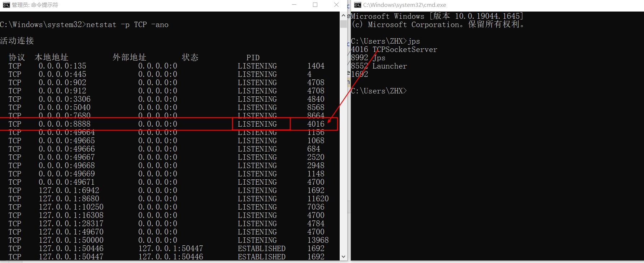The height and width of the screenshot is (263, 644).
Task: Click the 活动连接 heading text
Action: 17,41
